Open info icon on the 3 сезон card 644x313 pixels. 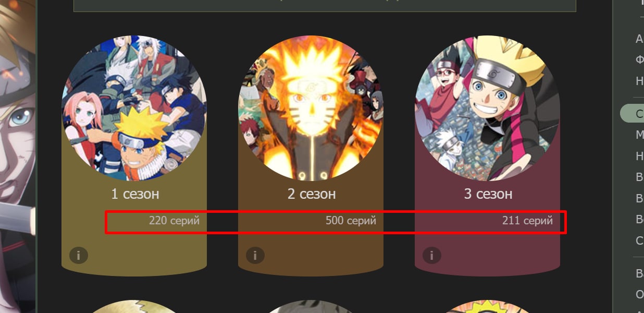[431, 256]
